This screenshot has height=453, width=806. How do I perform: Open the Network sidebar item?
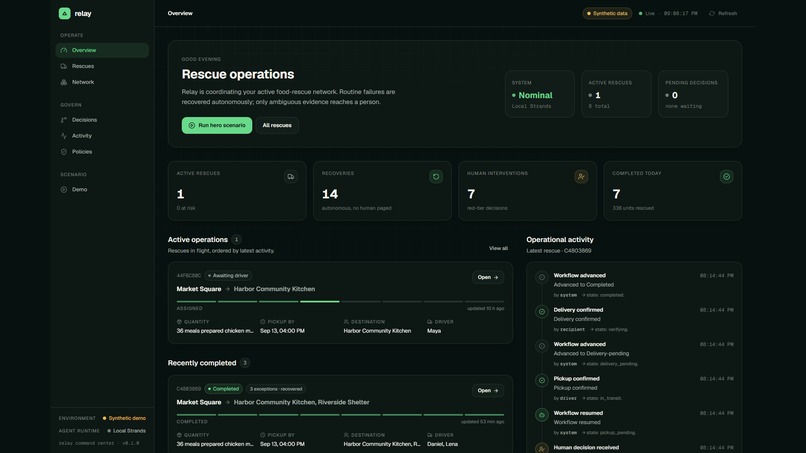[102, 82]
